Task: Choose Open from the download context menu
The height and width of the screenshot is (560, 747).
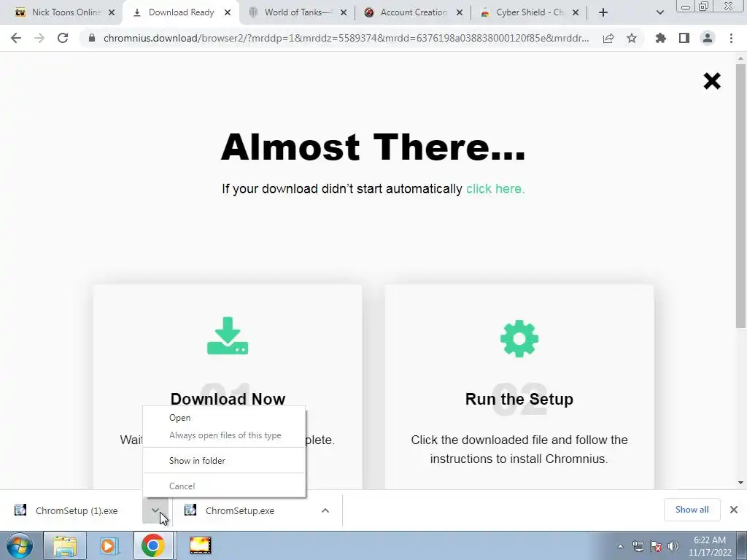Action: [224, 418]
